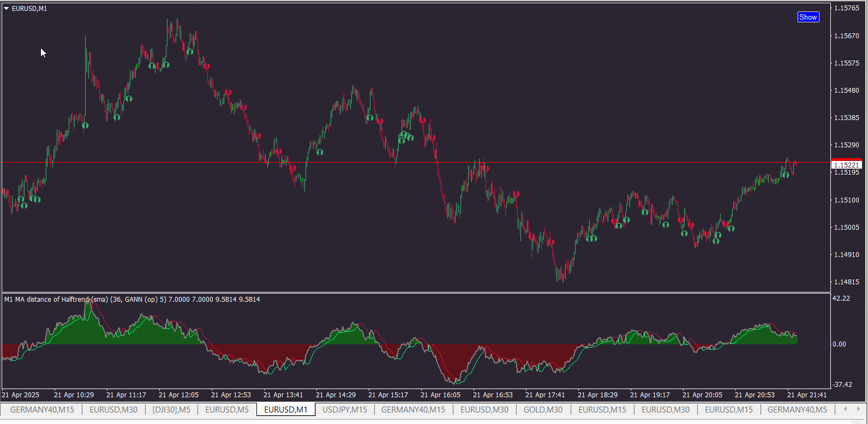Image resolution: width=868 pixels, height=424 pixels.
Task: Click the blue Show button
Action: point(808,17)
